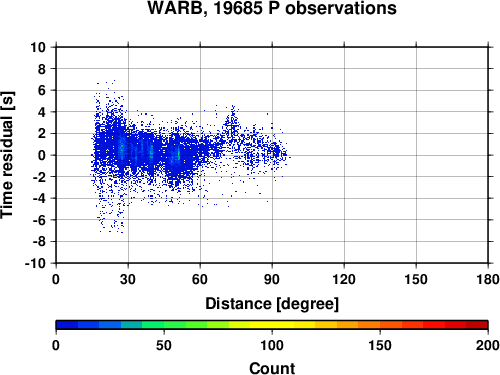The image size is (500, 375).
Task: Click y-axis tick label '8'
Action: coord(42,69)
